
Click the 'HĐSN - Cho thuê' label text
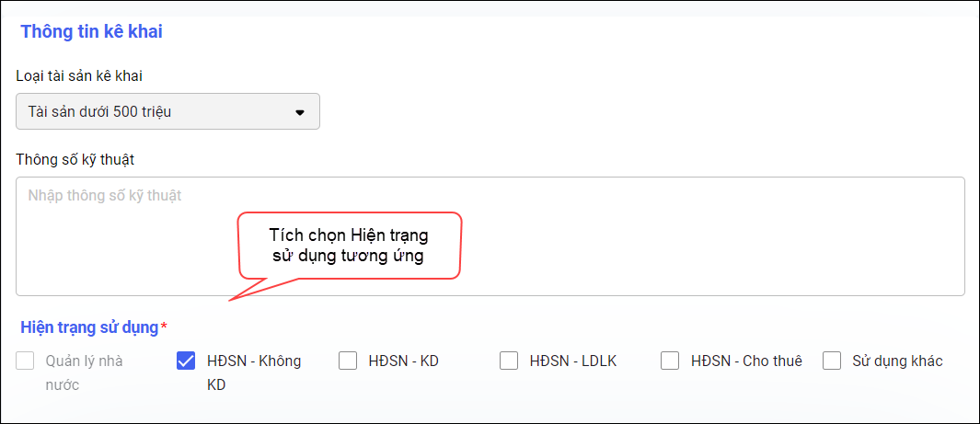pyautogui.click(x=746, y=361)
